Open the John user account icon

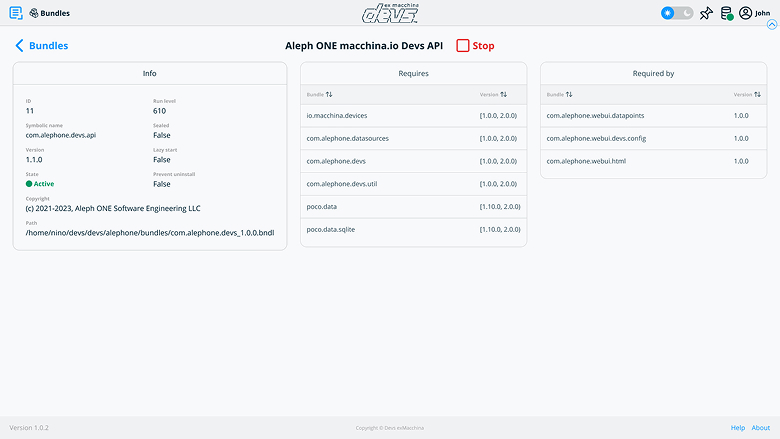pos(745,13)
